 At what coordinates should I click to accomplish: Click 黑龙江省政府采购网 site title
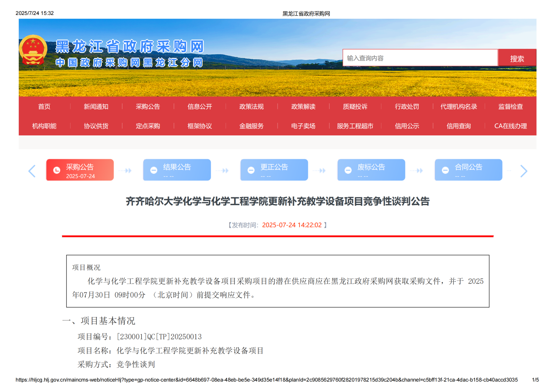coord(130,47)
